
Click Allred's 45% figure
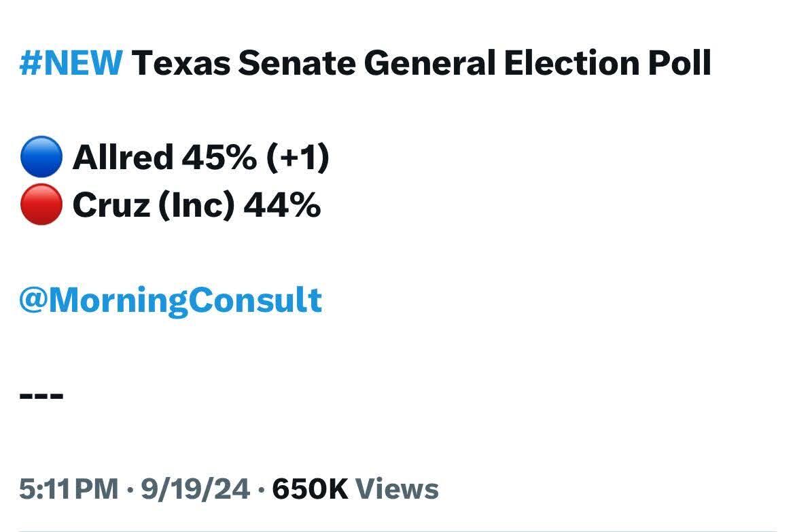point(219,158)
